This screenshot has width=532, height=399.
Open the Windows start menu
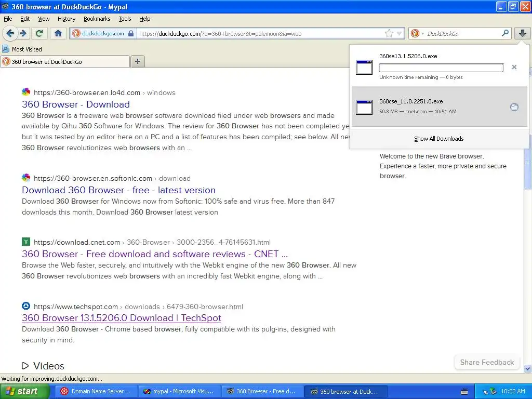[25, 391]
